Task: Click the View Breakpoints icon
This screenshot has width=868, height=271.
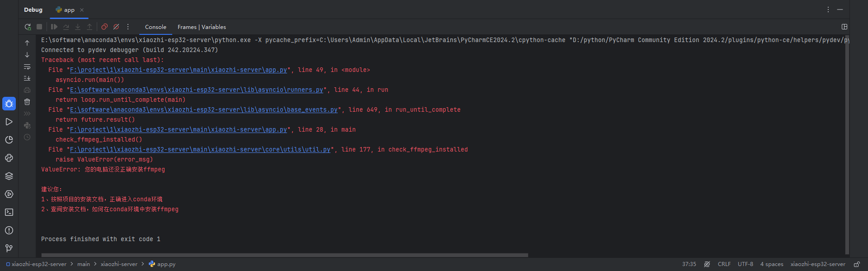Action: click(x=104, y=27)
